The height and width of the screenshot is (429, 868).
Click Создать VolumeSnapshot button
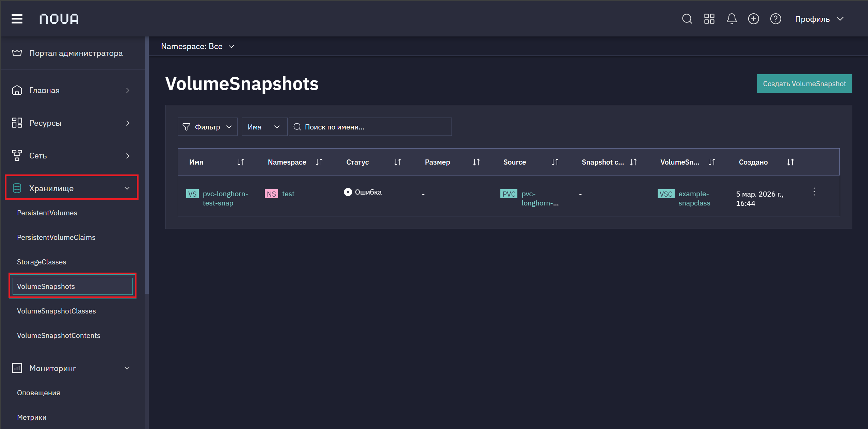(804, 83)
